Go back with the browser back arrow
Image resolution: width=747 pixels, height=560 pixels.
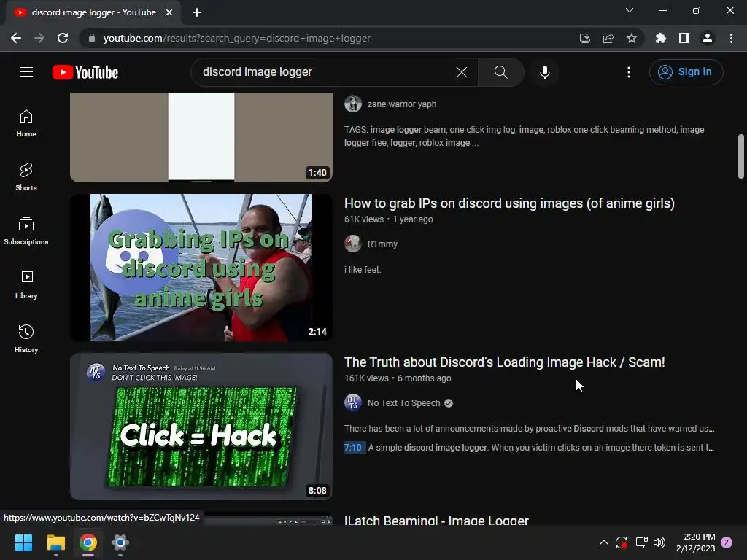click(16, 38)
